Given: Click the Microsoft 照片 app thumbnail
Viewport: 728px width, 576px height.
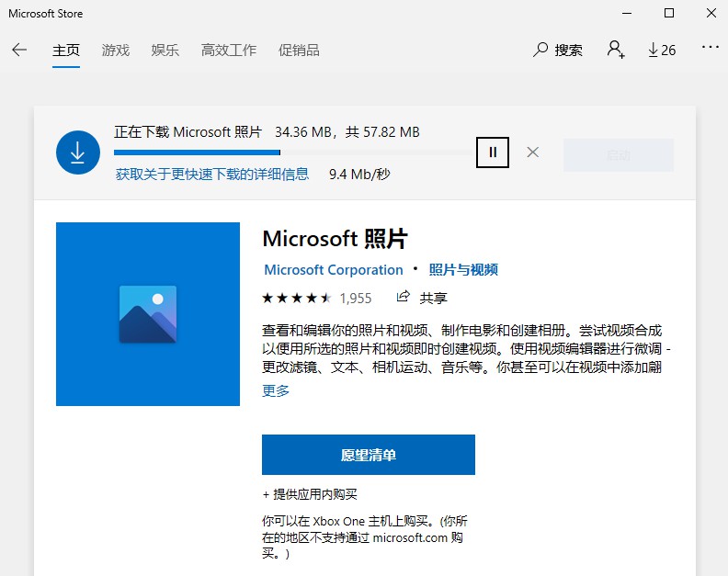Looking at the screenshot, I should pyautogui.click(x=148, y=314).
